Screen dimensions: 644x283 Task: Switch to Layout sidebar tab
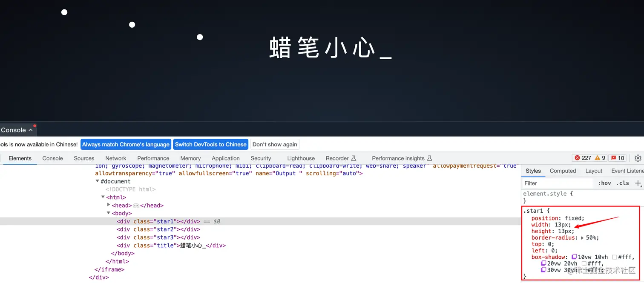point(594,171)
